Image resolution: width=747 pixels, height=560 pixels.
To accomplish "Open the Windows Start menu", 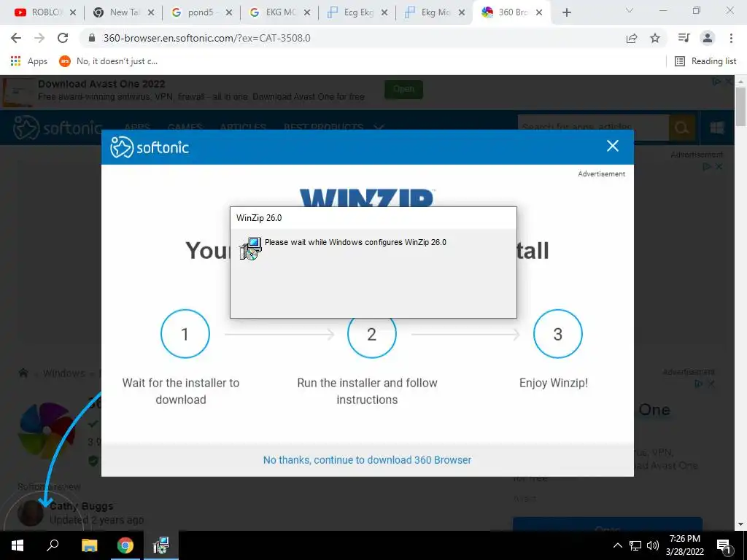I will 18,545.
